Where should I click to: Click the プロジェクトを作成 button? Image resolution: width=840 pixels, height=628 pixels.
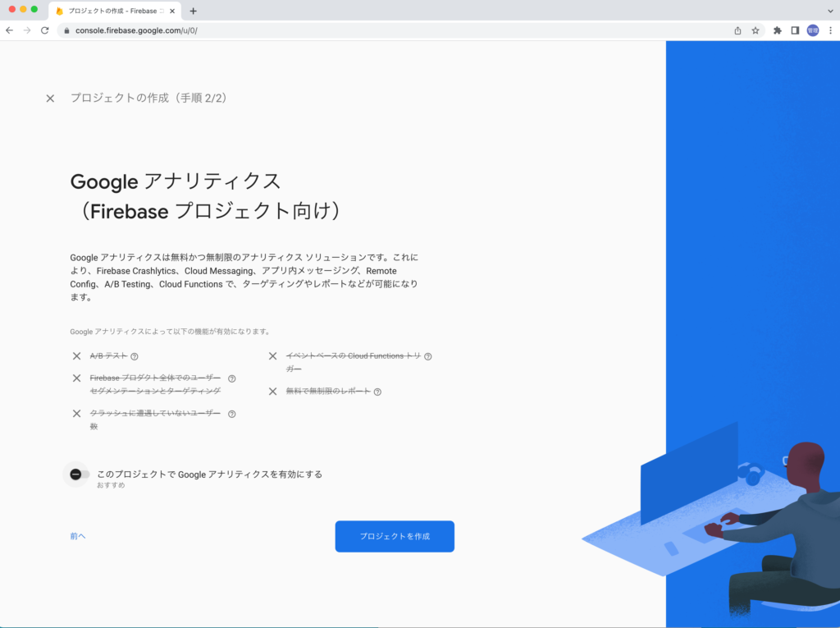pos(395,536)
